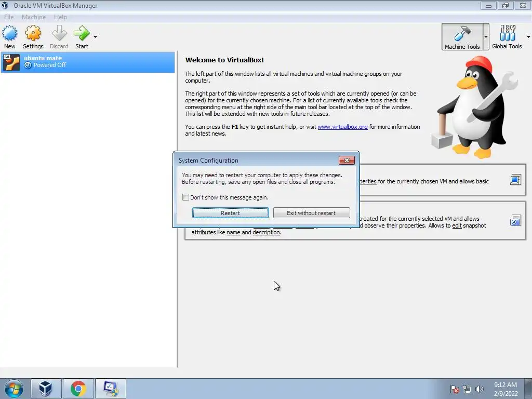532x399 pixels.
Task: Follow the description link
Action: coord(266,232)
